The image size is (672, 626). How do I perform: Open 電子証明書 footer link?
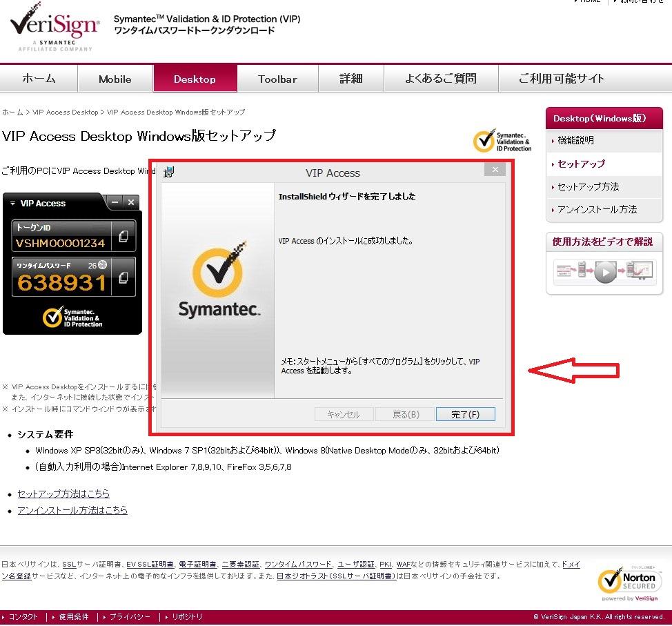click(x=197, y=565)
